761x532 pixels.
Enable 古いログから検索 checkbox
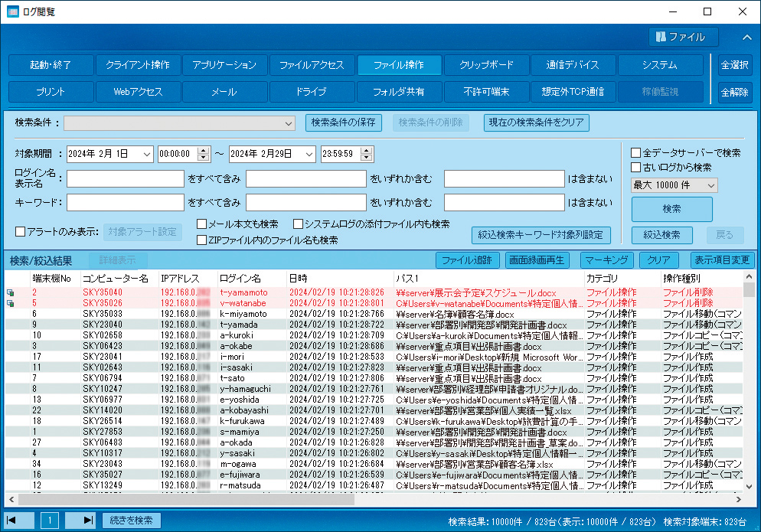(635, 168)
